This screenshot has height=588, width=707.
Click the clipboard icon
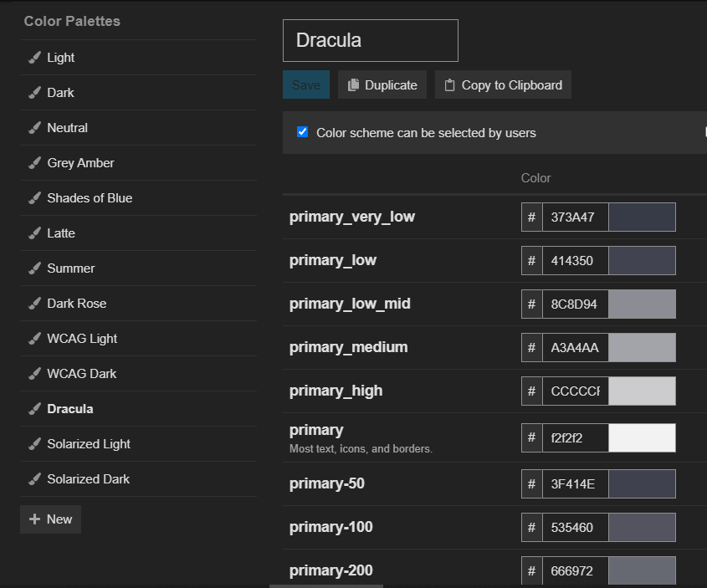pos(449,85)
